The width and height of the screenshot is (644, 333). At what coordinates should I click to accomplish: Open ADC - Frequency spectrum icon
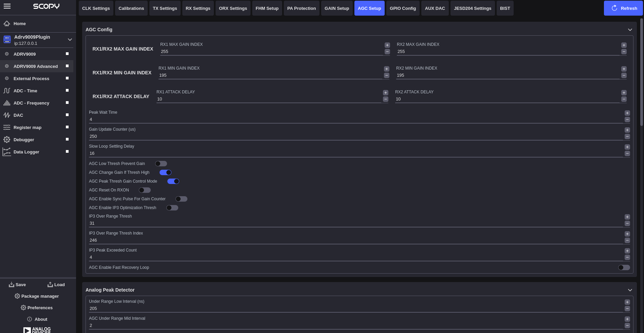point(7,103)
